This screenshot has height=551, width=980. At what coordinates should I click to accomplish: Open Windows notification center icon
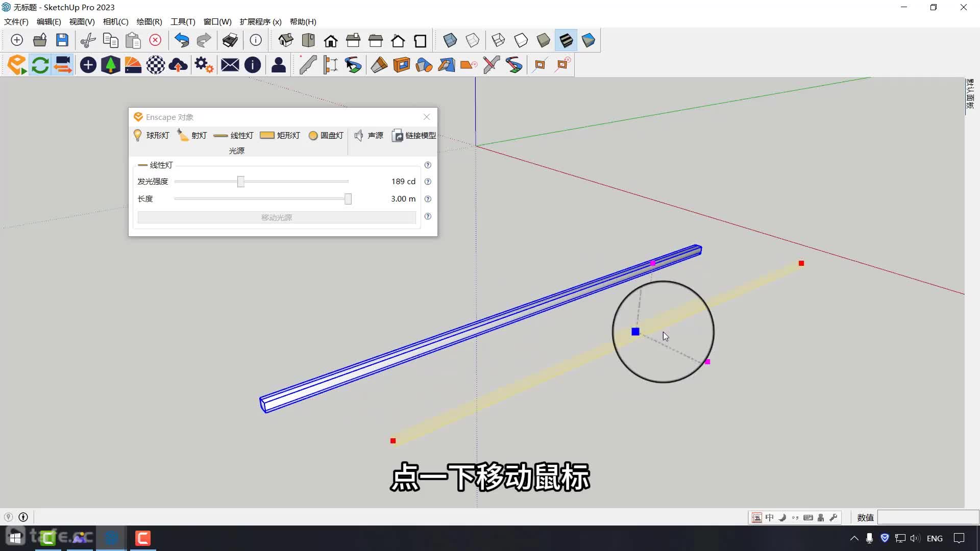pos(959,538)
